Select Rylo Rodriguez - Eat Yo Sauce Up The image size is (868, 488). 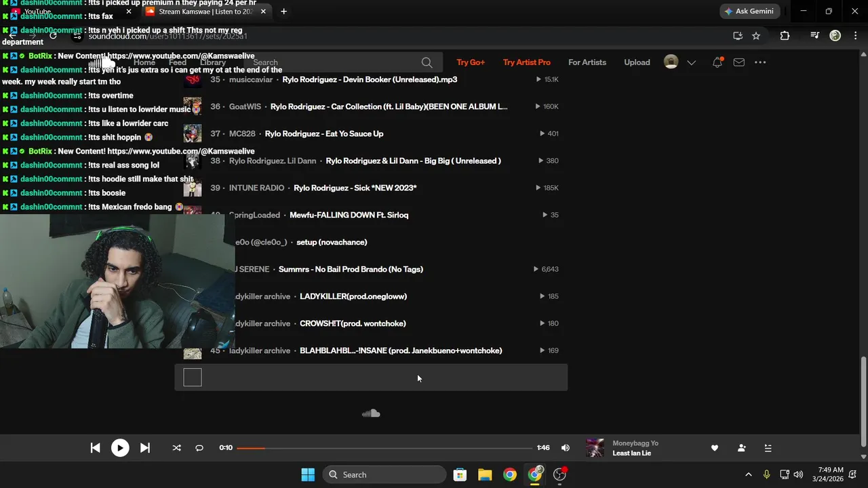click(324, 134)
